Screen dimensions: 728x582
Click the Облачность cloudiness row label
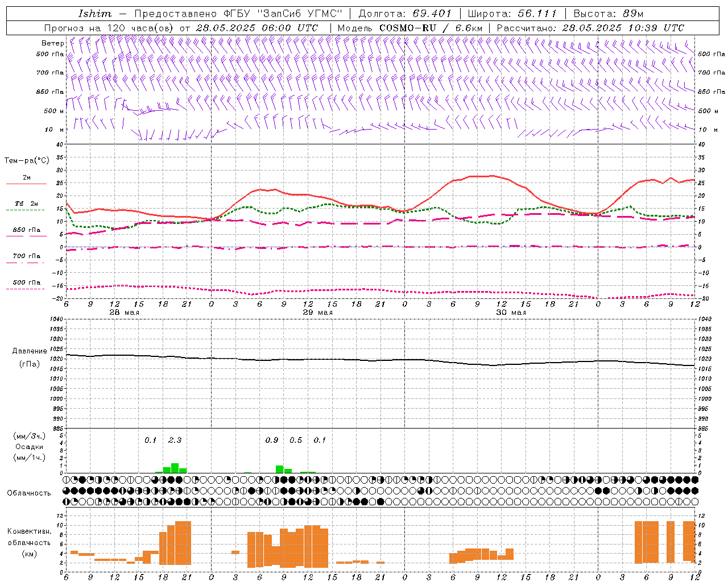coord(29,493)
